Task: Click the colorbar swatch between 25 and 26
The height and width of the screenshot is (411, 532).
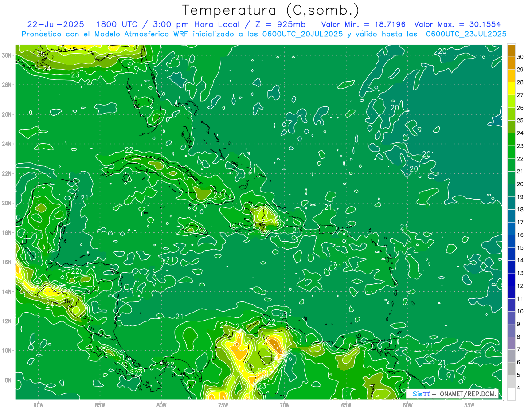Action: (x=511, y=114)
